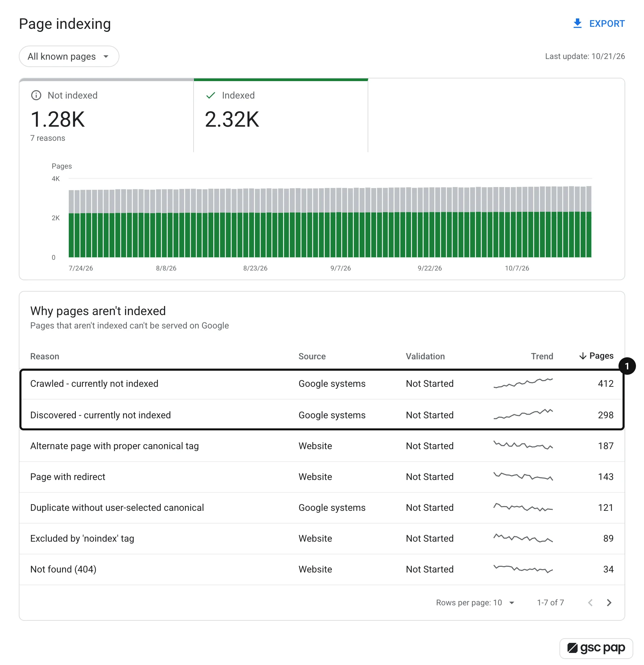Screen dimensions: 644x665
Task: Click the 34 pages count
Action: [608, 569]
